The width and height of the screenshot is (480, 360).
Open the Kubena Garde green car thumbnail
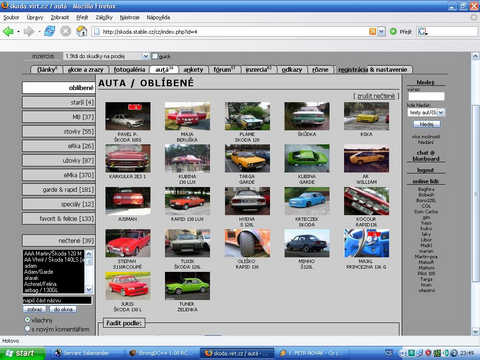(307, 158)
